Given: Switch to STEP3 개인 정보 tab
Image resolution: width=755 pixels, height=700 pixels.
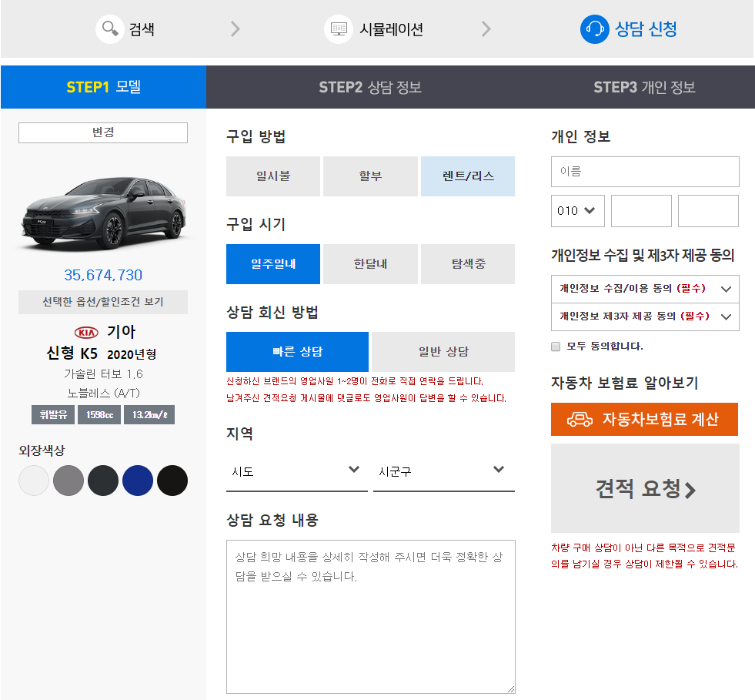Looking at the screenshot, I should (644, 87).
